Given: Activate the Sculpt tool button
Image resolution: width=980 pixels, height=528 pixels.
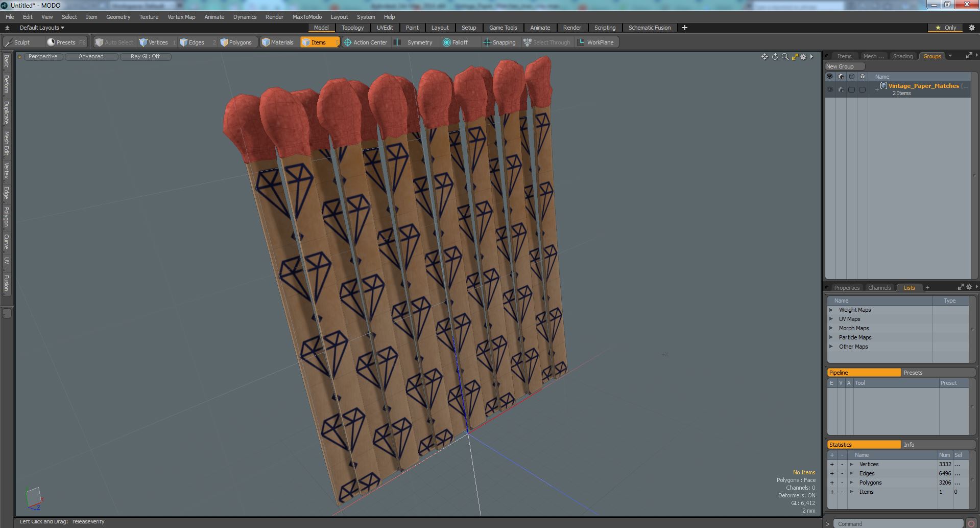Looking at the screenshot, I should coord(21,42).
